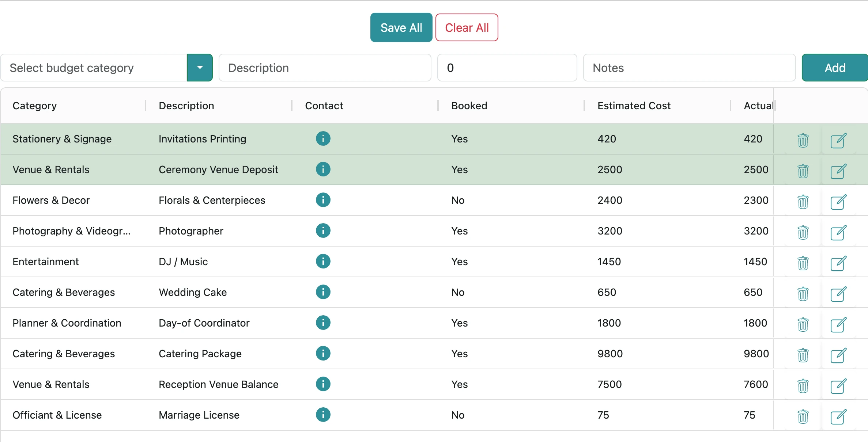Viewport: 868px width, 442px height.
Task: Edit the DJ / Music row
Action: point(838,263)
